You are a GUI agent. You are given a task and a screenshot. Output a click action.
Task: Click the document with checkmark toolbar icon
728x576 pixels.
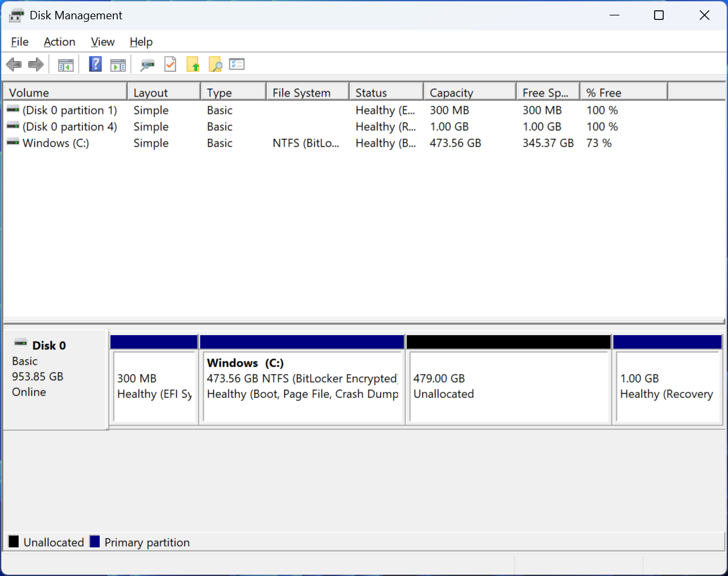170,64
